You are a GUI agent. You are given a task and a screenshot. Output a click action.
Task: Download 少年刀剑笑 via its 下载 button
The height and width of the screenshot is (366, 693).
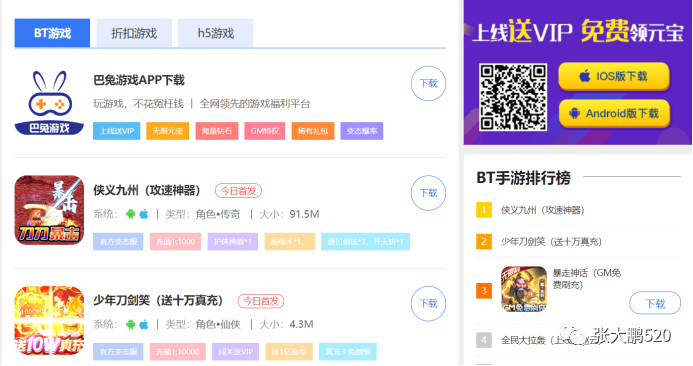(x=428, y=304)
